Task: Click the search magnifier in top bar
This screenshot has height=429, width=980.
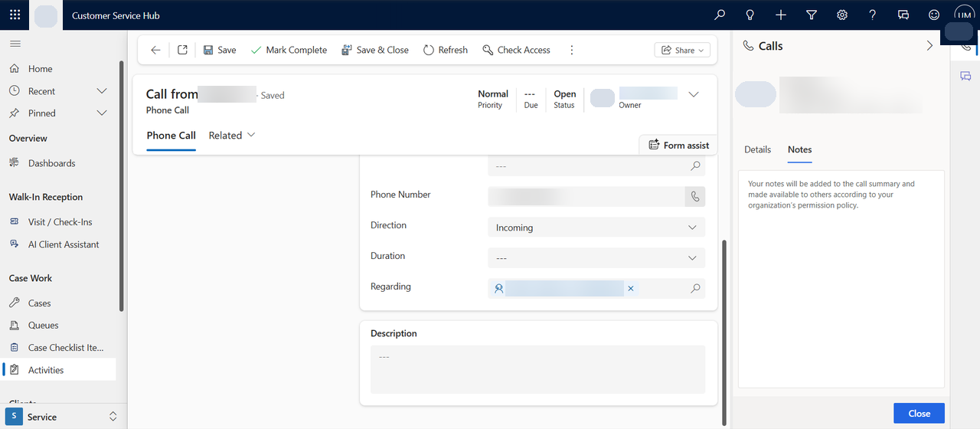Action: coord(719,15)
